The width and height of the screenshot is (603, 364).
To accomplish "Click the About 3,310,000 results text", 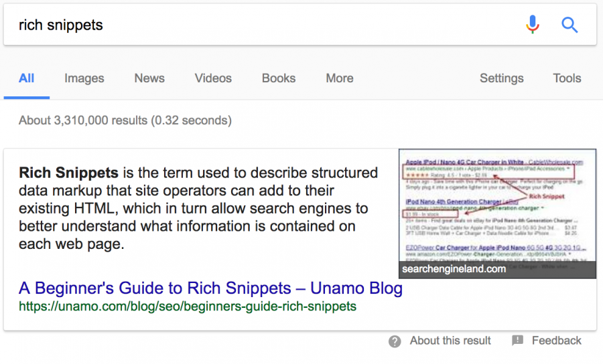I will (x=125, y=120).
